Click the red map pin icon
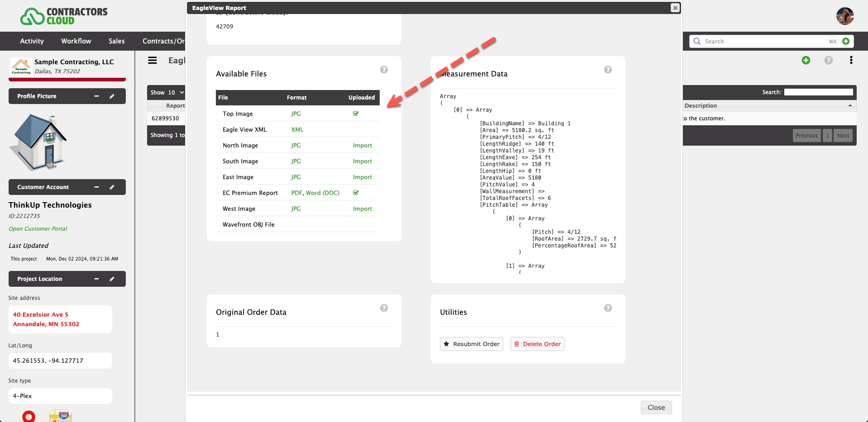Screen dimensions: 868x422 pyautogui.click(x=29, y=416)
